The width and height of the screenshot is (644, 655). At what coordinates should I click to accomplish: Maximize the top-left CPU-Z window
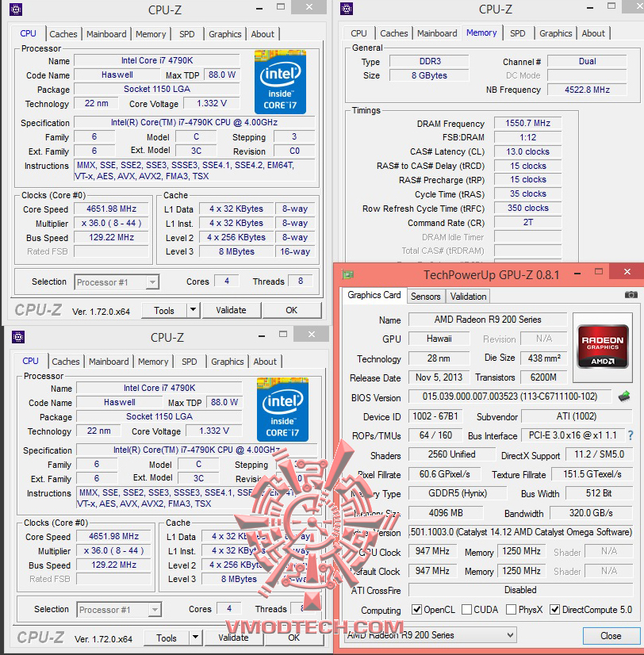pyautogui.click(x=281, y=6)
